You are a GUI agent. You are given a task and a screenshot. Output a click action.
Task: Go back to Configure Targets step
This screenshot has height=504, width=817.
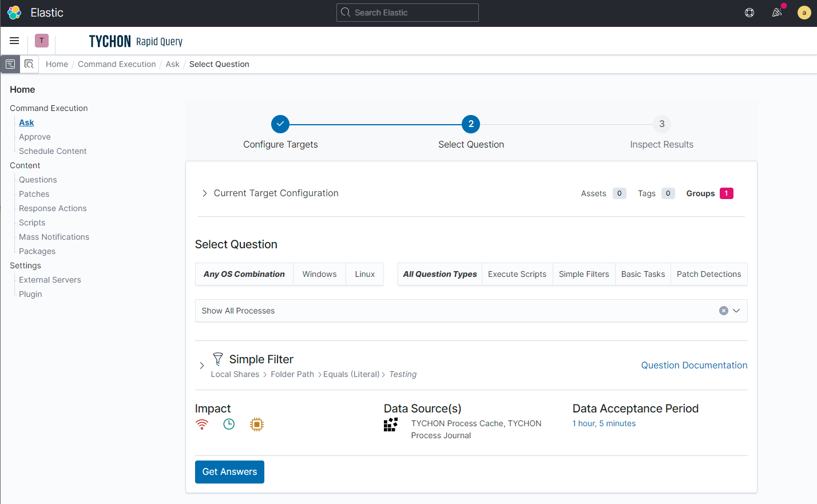coord(280,124)
